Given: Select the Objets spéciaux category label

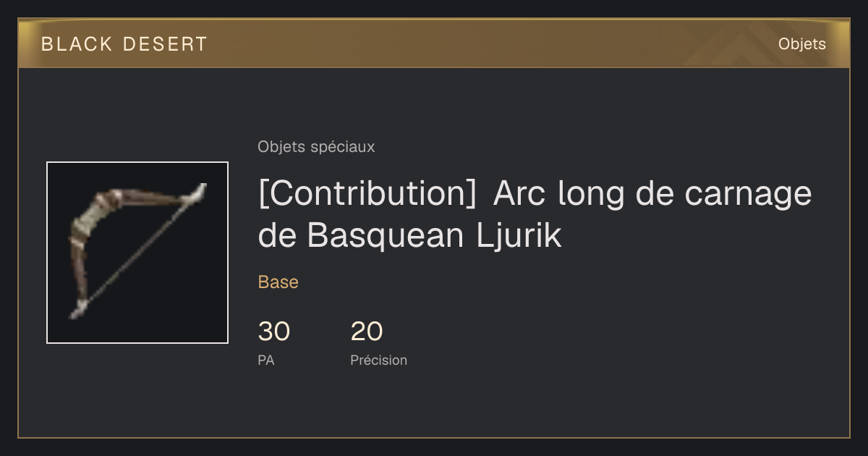Looking at the screenshot, I should pos(316,147).
